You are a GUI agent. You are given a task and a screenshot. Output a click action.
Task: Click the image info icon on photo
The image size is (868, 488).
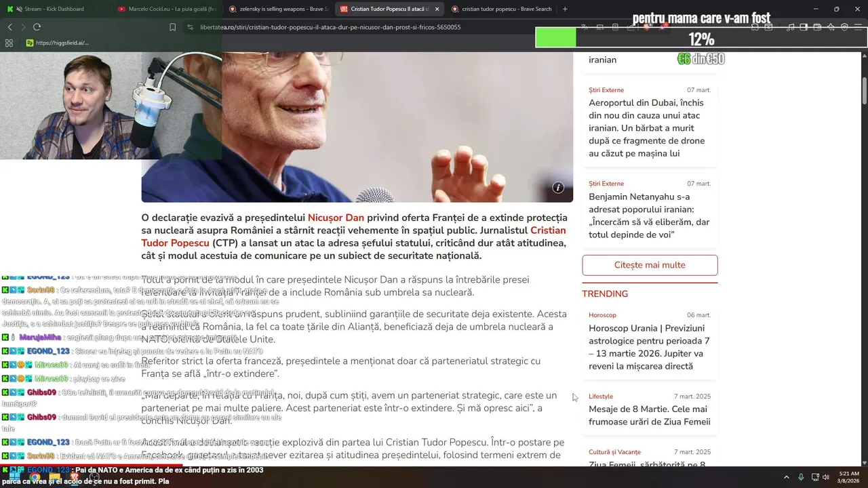[x=558, y=188]
